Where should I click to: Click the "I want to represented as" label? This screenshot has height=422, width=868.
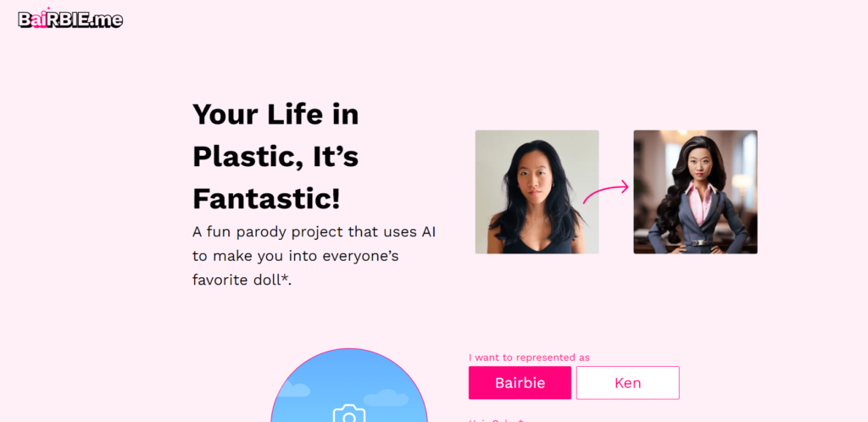coord(529,358)
